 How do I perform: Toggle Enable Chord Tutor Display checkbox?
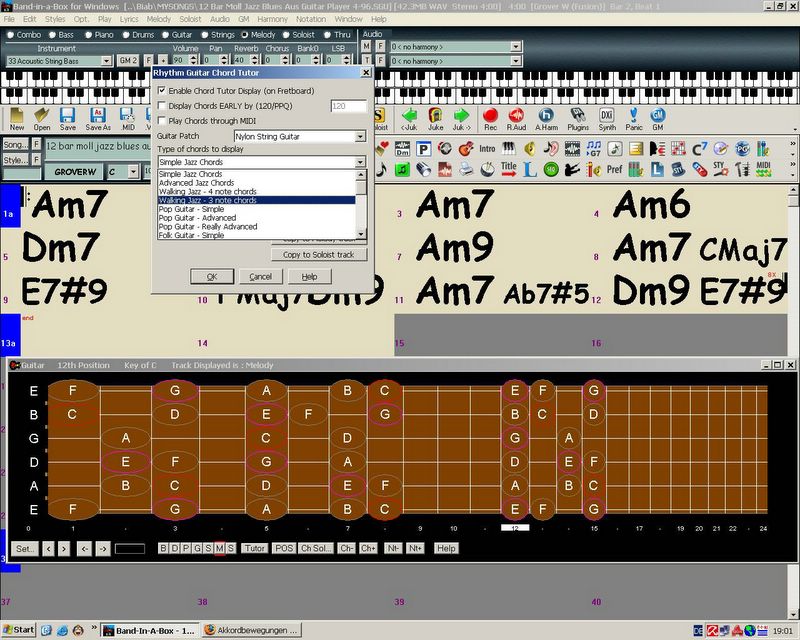click(162, 90)
